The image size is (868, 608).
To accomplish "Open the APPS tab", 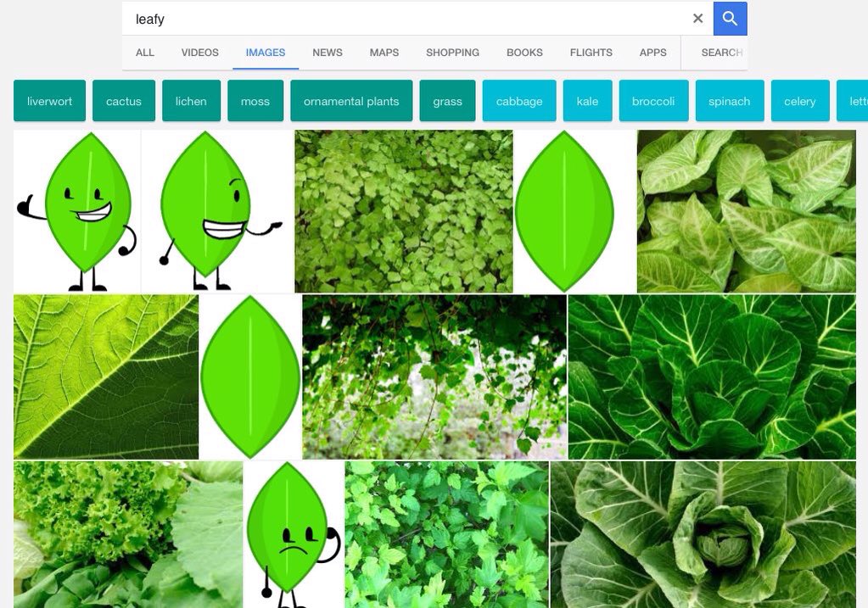I will coord(653,53).
